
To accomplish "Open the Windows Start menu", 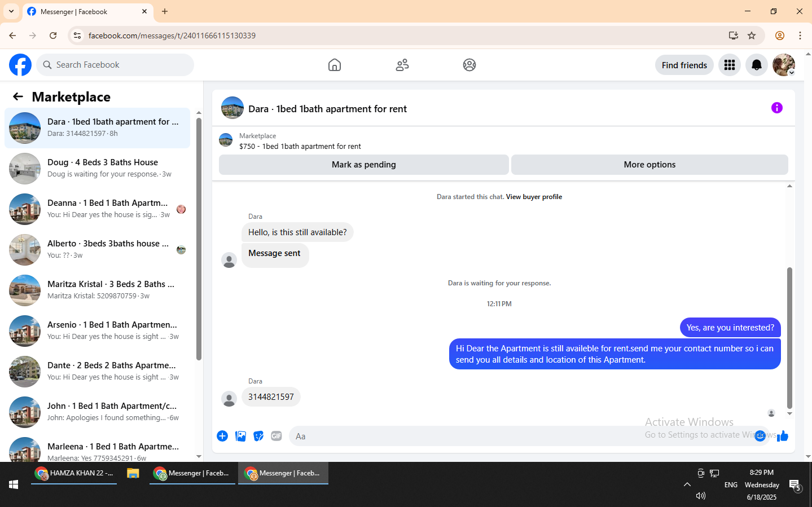I will click(x=14, y=484).
